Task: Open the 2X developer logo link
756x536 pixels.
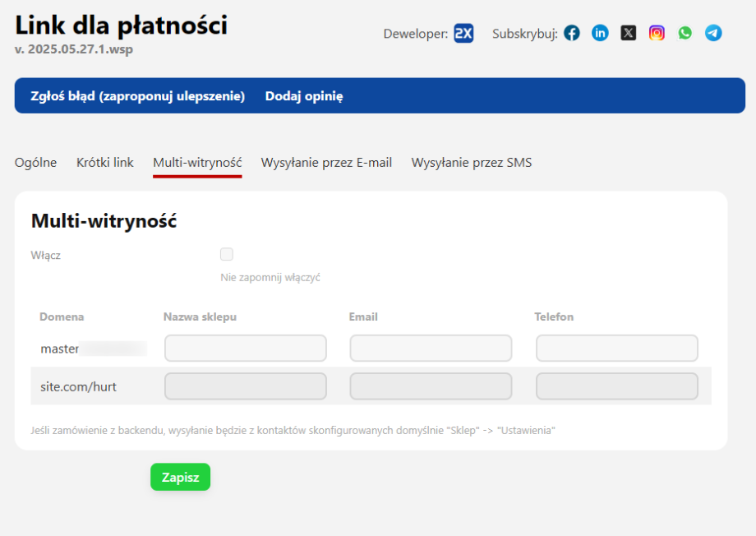Action: click(463, 33)
